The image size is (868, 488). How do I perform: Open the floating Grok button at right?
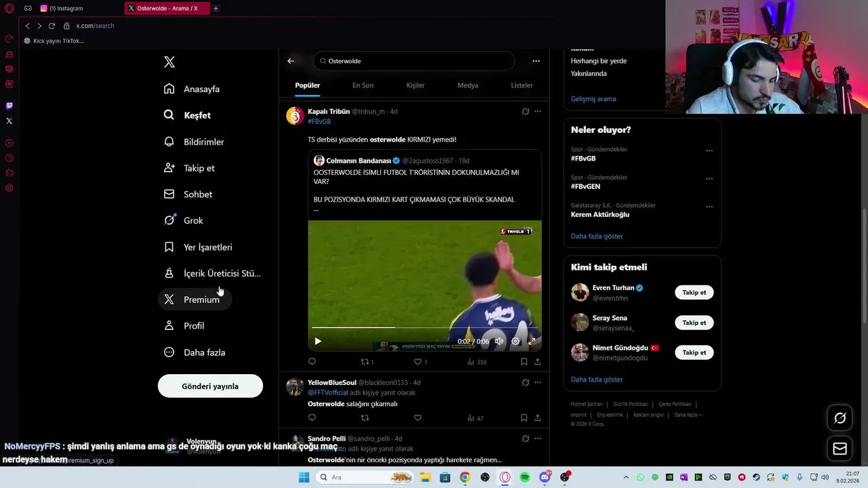(x=840, y=418)
